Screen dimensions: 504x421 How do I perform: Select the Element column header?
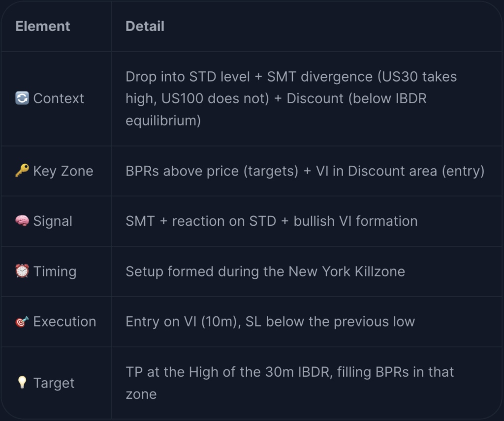(43, 26)
